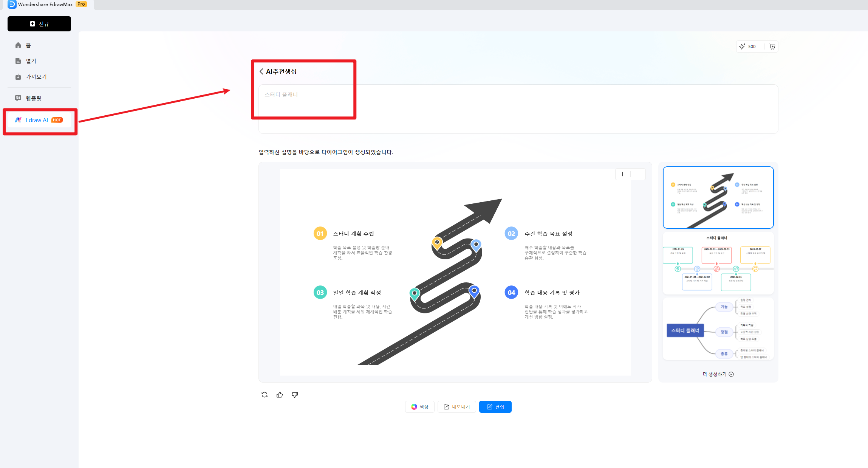Click the blue 편집 edit button
868x468 pixels.
pyautogui.click(x=495, y=407)
